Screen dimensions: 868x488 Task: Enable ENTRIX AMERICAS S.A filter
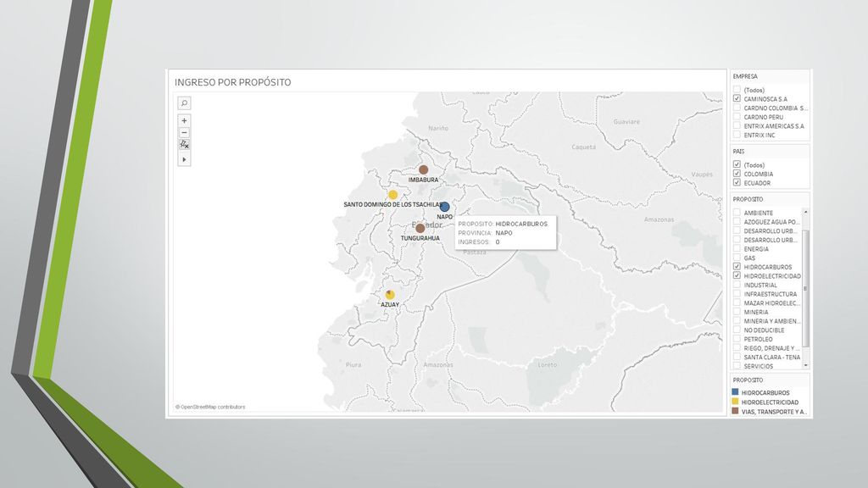point(737,125)
